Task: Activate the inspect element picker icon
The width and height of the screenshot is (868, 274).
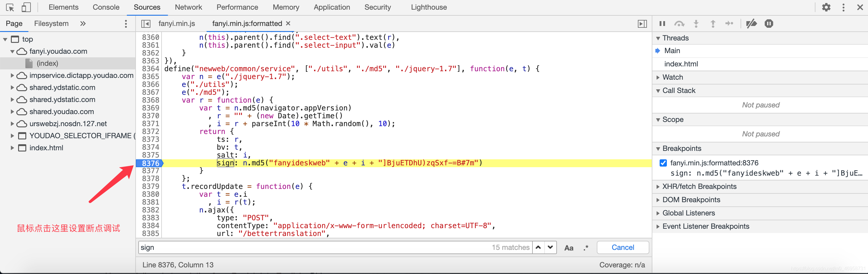Action: 10,8
